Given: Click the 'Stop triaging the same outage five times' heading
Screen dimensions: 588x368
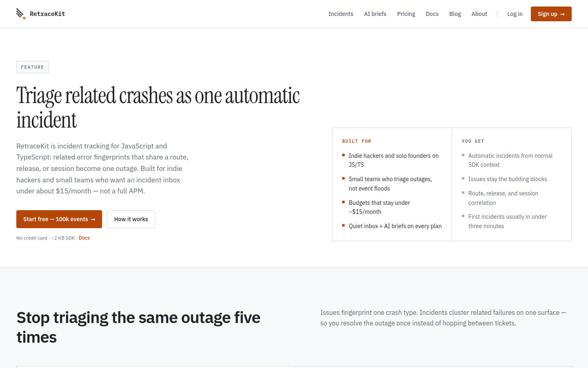Looking at the screenshot, I should click(138, 327).
